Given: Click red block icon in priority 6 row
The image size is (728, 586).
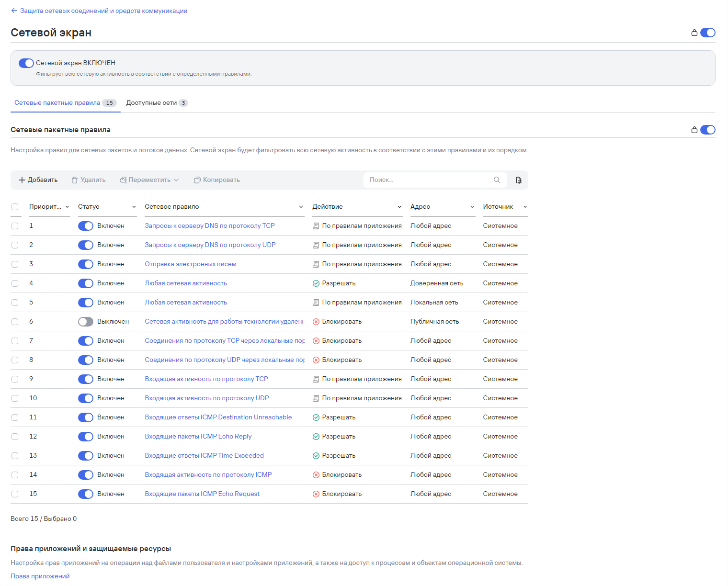Looking at the screenshot, I should 316,322.
